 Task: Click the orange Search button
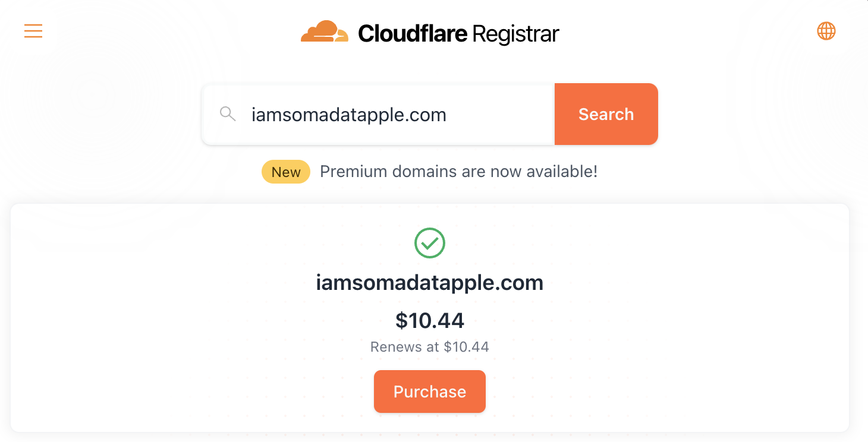click(x=606, y=114)
